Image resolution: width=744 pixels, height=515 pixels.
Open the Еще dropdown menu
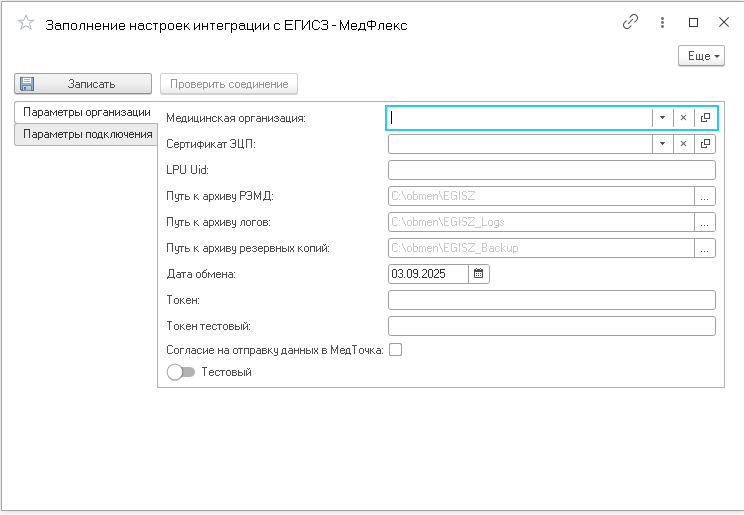701,56
